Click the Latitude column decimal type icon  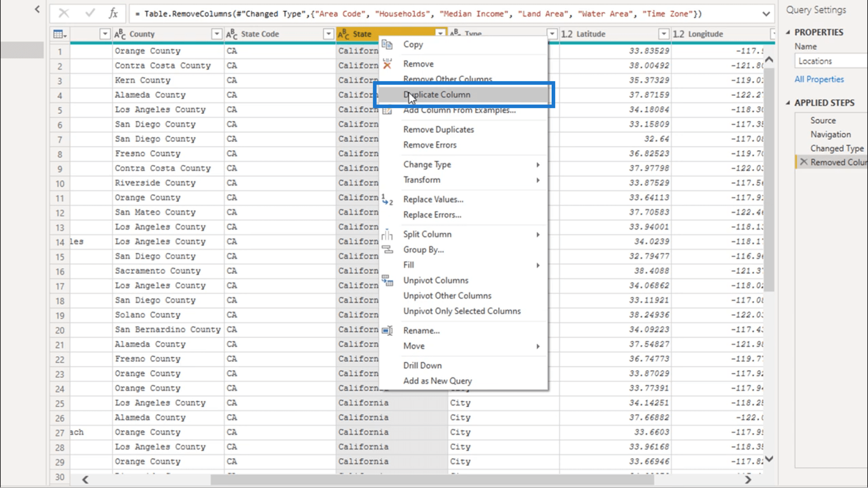coord(567,34)
